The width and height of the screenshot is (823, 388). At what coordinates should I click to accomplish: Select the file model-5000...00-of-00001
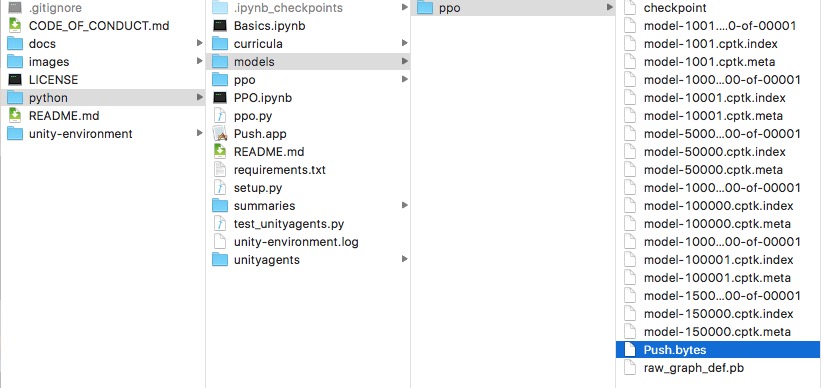tap(722, 134)
